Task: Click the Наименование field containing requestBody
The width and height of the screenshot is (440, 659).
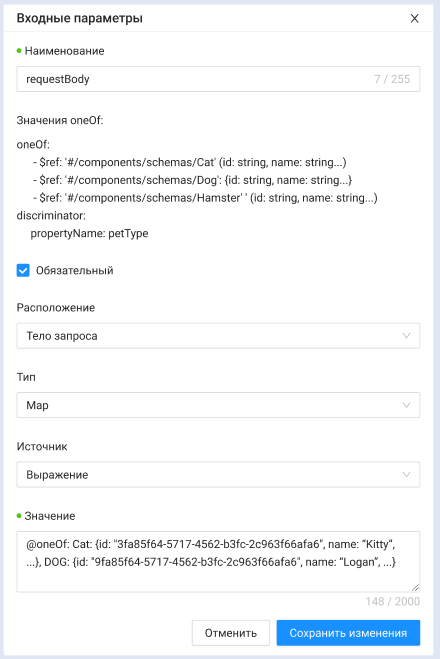Action: pos(218,79)
